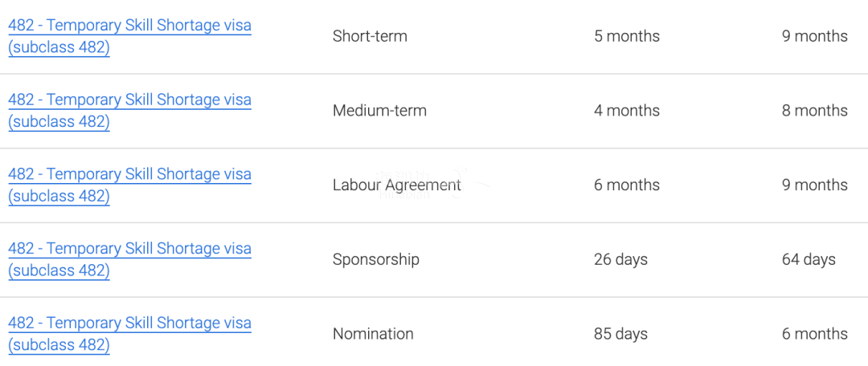This screenshot has width=868, height=366.
Task: Click the Nomination stream text
Action: click(x=373, y=334)
